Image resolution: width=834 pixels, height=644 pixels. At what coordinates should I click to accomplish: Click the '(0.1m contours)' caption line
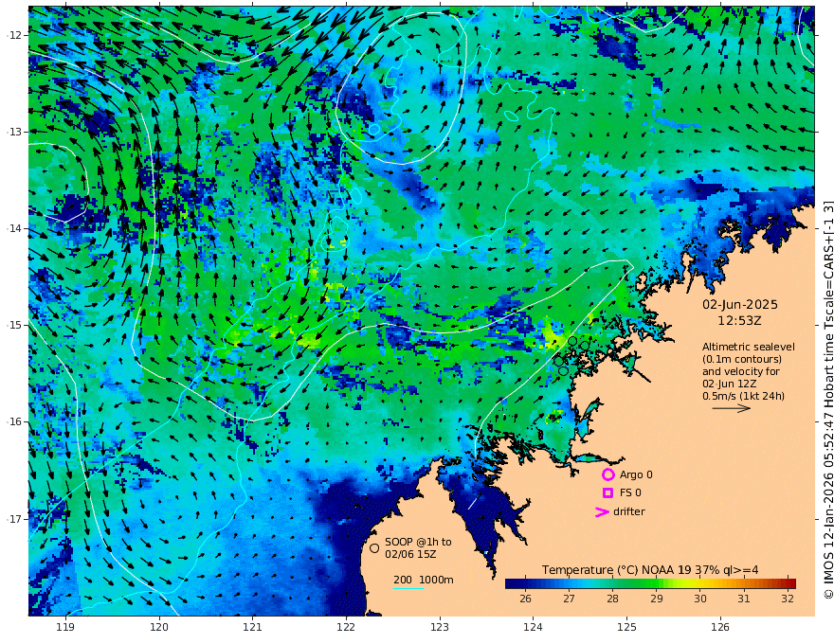742,359
